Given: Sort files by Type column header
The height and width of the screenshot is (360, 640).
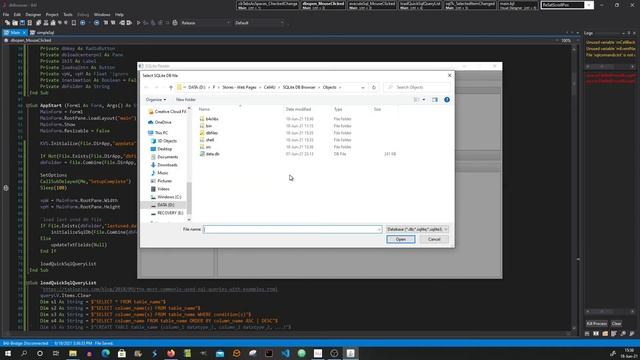Looking at the screenshot, I should pyautogui.click(x=338, y=109).
